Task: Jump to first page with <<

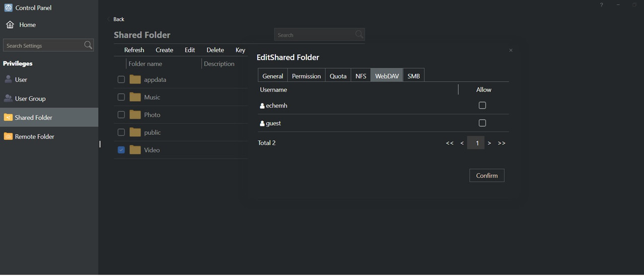Action: [x=450, y=143]
